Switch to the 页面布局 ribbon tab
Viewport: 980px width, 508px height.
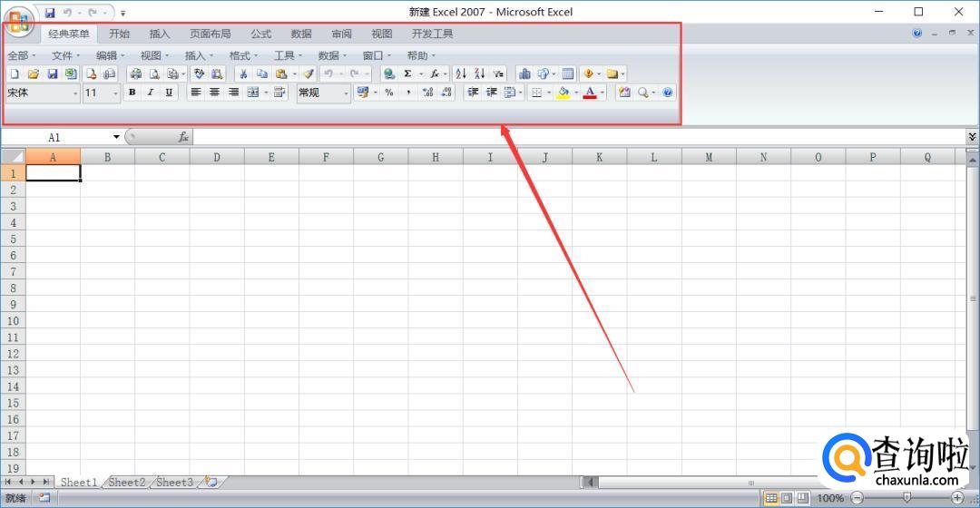[x=210, y=34]
